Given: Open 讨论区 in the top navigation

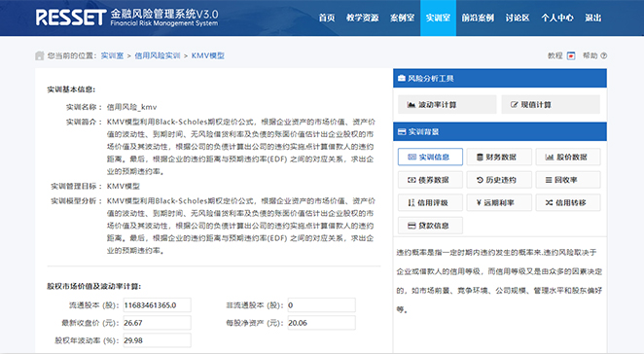Looking at the screenshot, I should (518, 18).
